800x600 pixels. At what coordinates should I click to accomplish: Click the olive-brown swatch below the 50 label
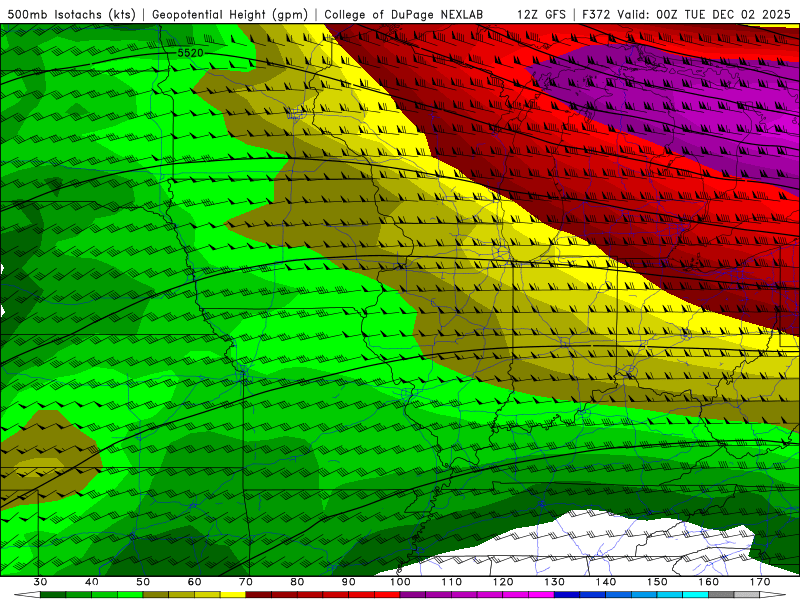[x=156, y=595]
